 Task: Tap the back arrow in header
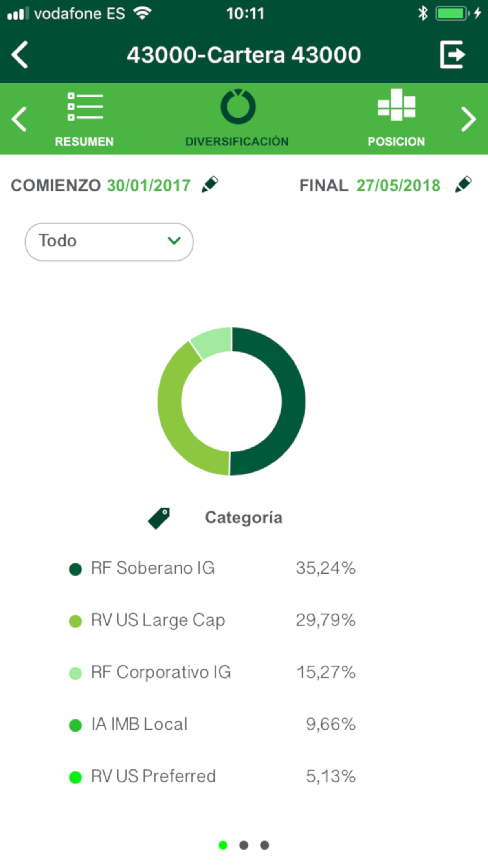coord(20,55)
